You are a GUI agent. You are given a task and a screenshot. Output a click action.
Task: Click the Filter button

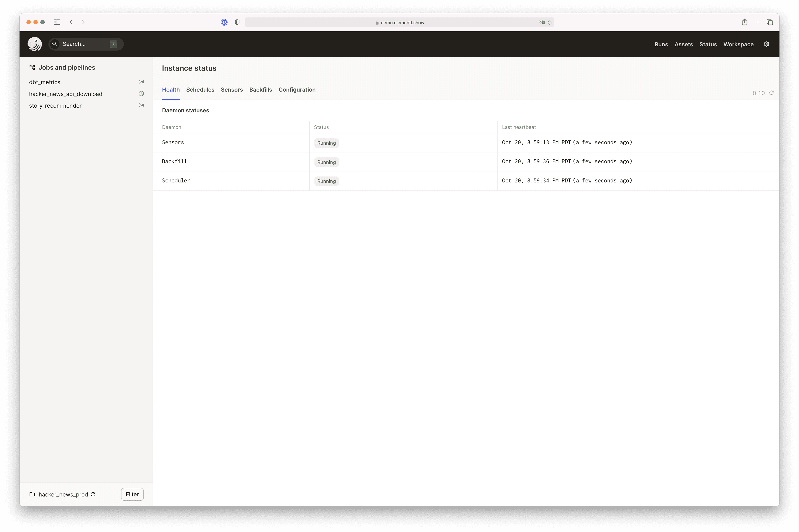pyautogui.click(x=132, y=494)
